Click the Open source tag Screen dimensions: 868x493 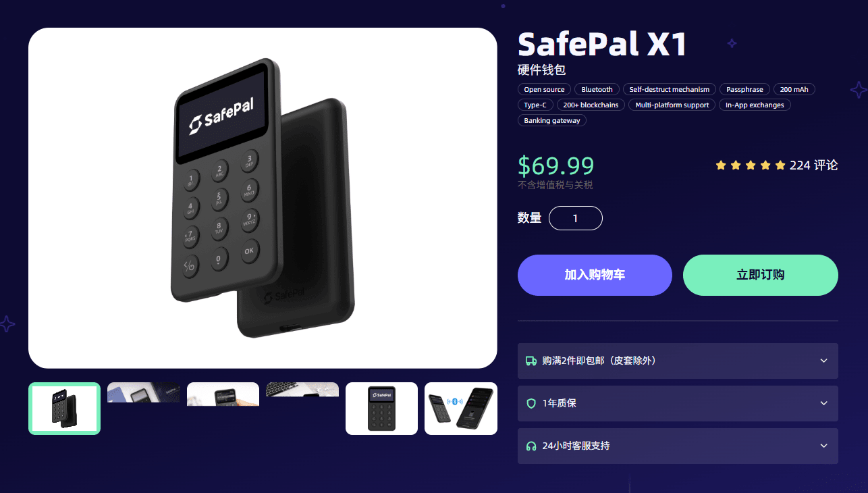[x=544, y=89]
